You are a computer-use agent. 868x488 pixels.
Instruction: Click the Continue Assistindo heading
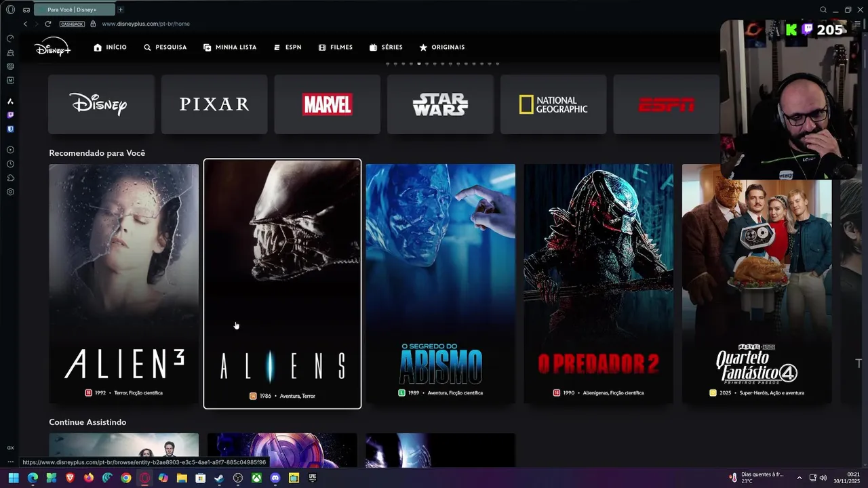(x=87, y=422)
